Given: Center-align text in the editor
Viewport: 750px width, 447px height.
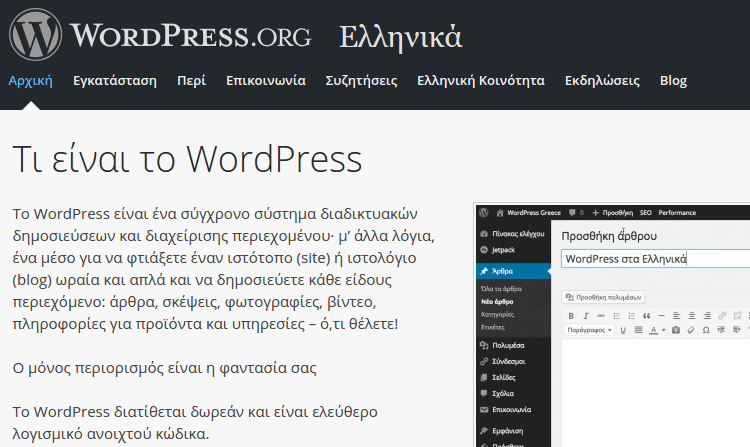Looking at the screenshot, I should [692, 316].
